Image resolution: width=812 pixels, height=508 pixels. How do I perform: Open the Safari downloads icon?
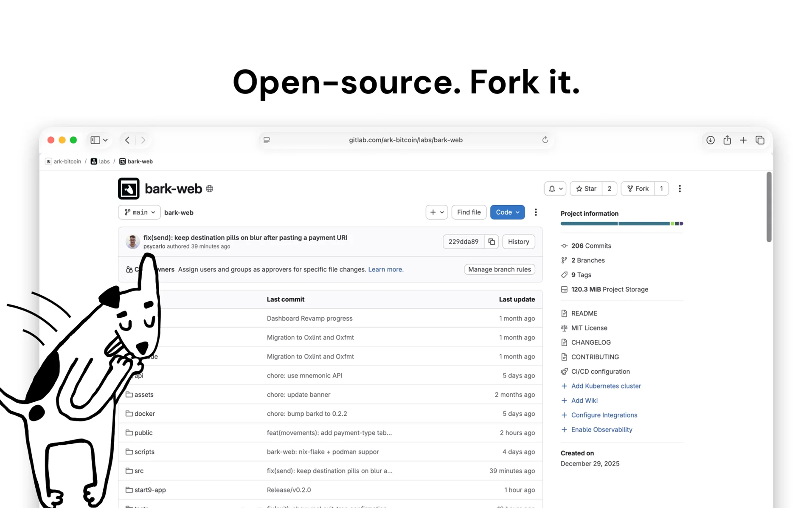tap(710, 140)
